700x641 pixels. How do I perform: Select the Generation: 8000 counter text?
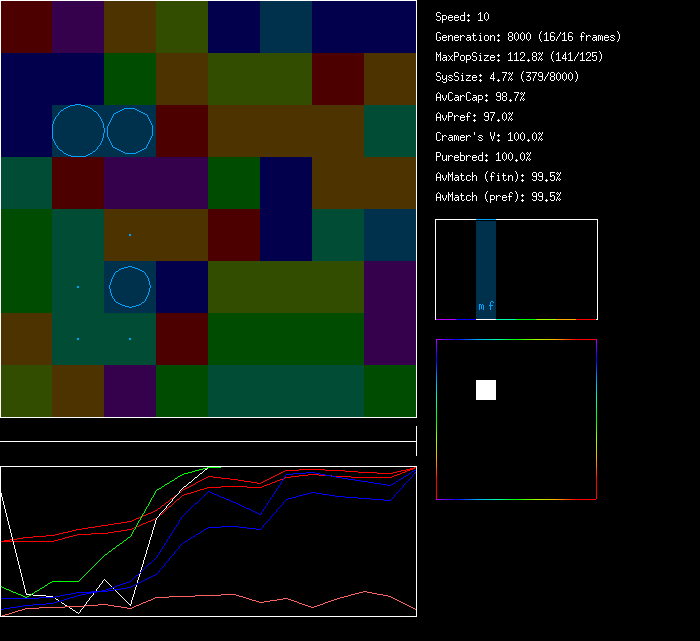tap(528, 37)
